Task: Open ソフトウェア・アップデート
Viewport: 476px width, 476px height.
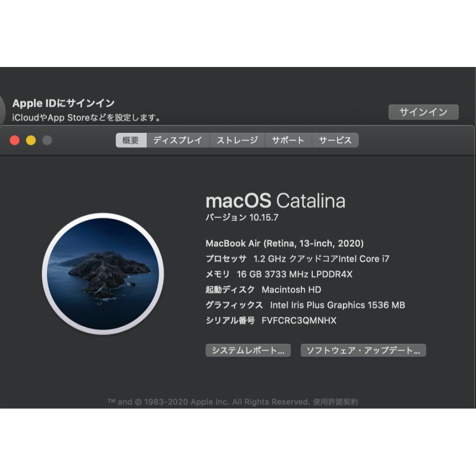Action: (x=363, y=350)
